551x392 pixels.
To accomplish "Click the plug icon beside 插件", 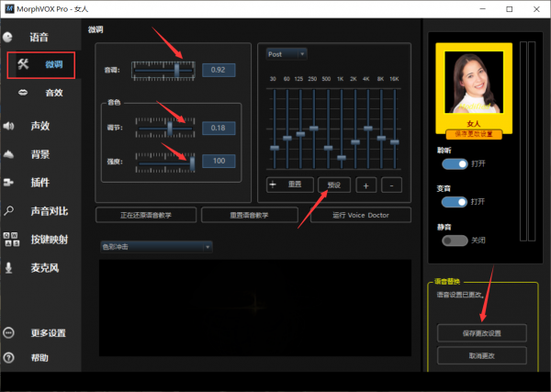I will pos(8,183).
